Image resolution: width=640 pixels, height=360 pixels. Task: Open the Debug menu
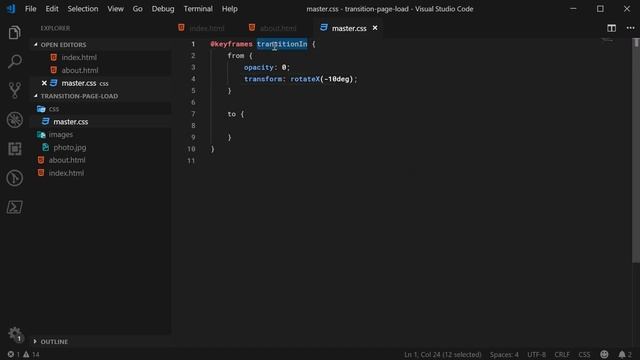163,9
